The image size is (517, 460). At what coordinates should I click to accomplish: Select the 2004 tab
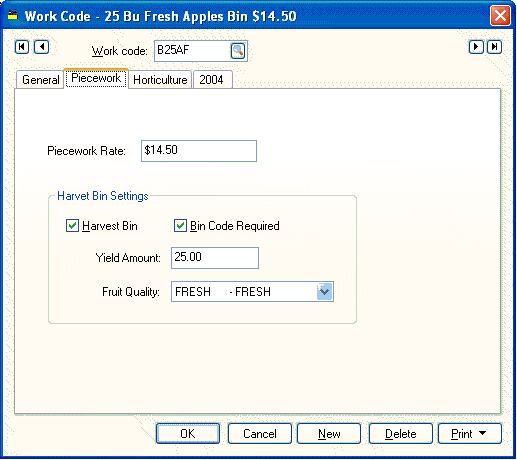click(x=212, y=80)
